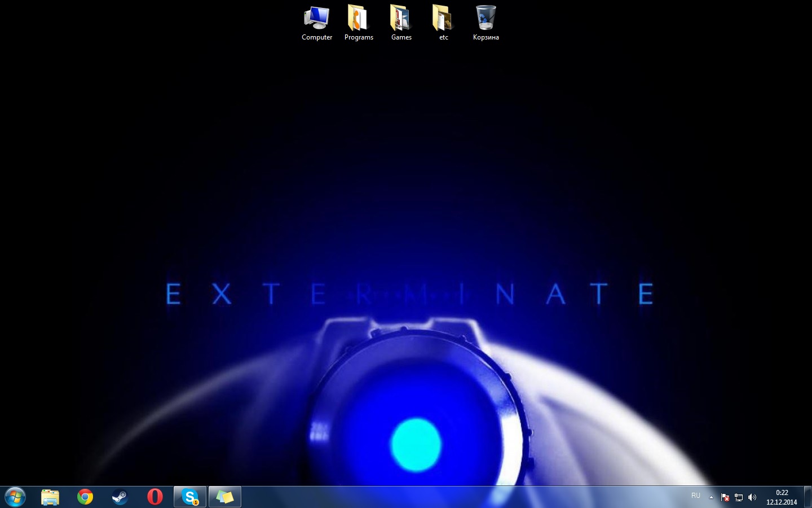
Task: Open the Корзина recycle bin
Action: click(x=486, y=24)
